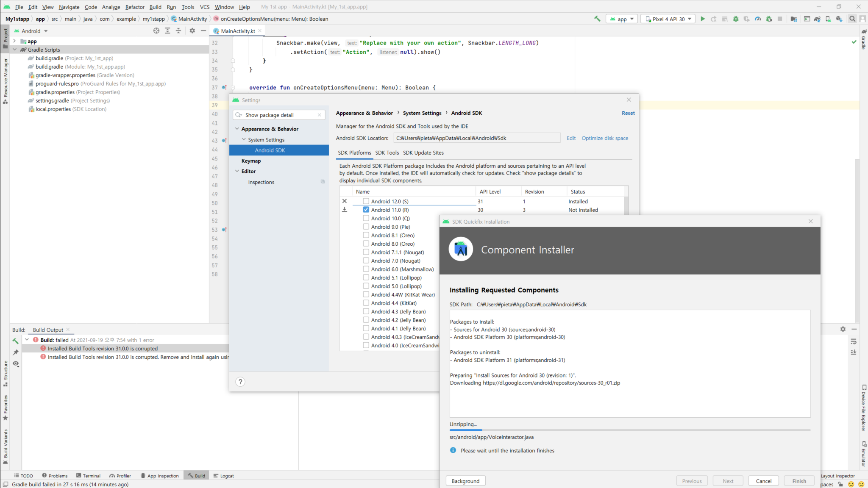Image resolution: width=868 pixels, height=488 pixels.
Task: Expand the app folder in project tree
Action: point(14,41)
